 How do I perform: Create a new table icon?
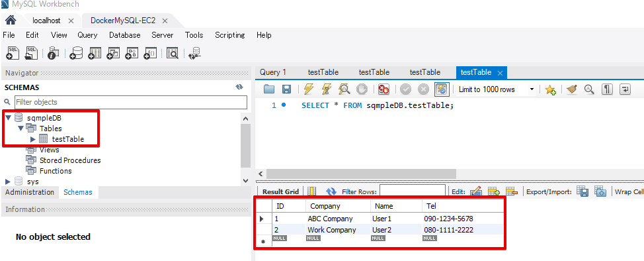tap(95, 53)
